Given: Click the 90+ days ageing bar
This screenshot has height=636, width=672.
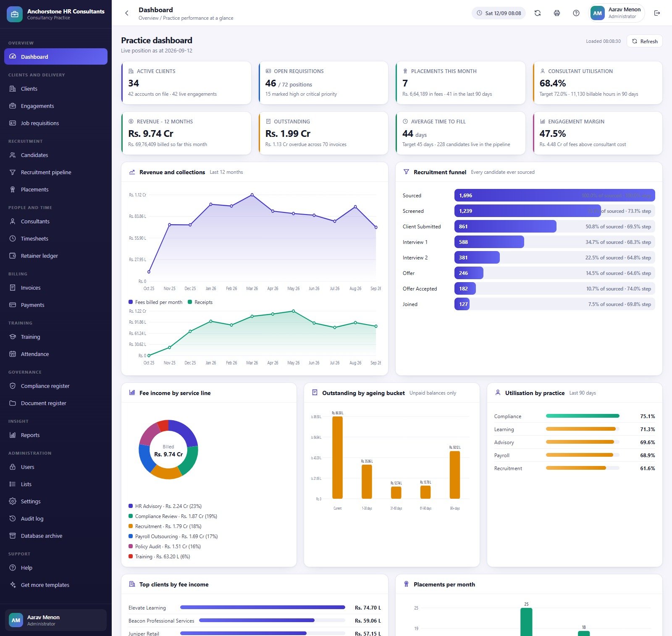Looking at the screenshot, I should [x=455, y=475].
